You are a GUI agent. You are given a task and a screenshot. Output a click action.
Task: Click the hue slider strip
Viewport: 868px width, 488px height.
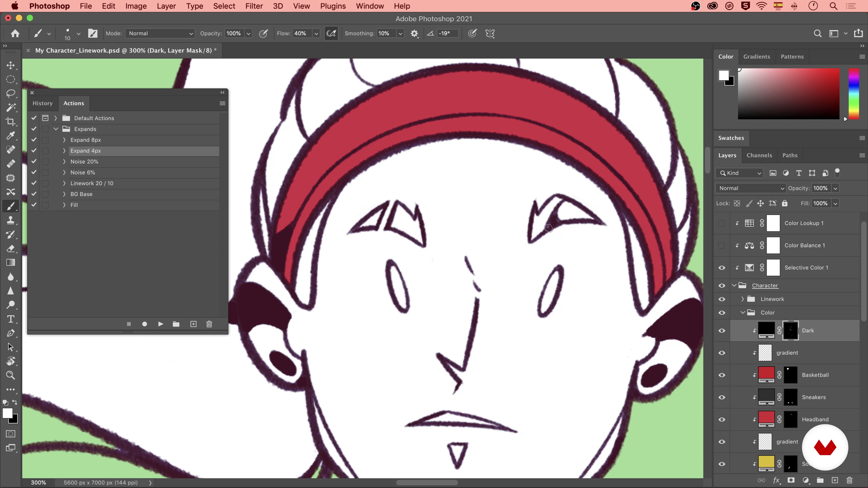(854, 94)
